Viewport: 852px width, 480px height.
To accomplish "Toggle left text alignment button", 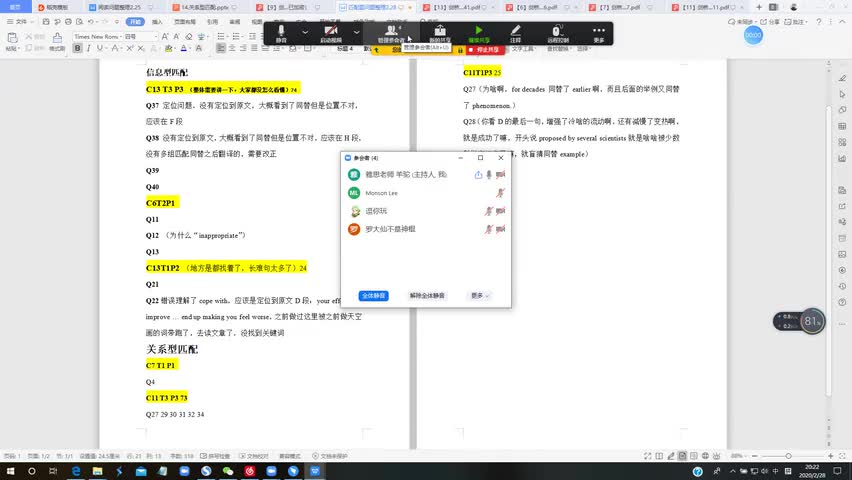I will 221,48.
